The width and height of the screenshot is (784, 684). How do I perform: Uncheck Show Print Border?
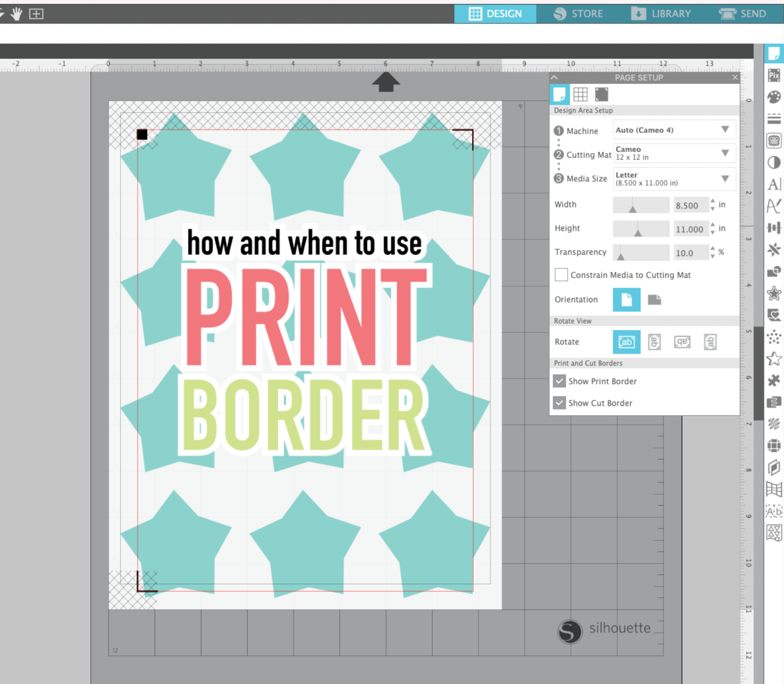pos(559,381)
